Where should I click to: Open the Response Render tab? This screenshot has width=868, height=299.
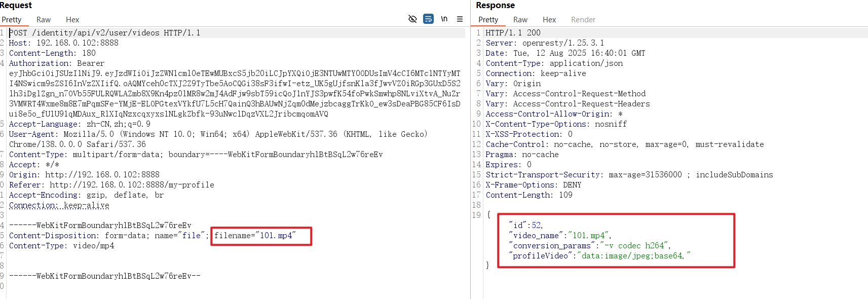coord(583,20)
